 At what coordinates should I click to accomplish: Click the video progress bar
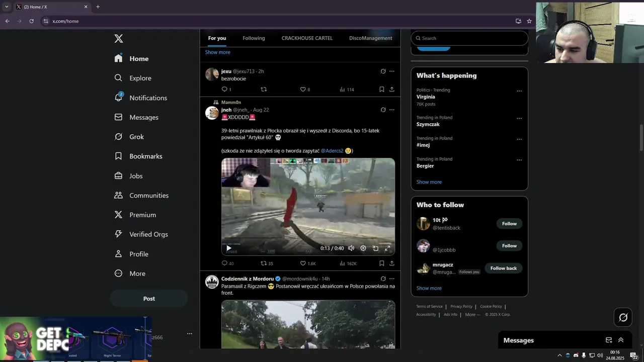click(x=308, y=238)
